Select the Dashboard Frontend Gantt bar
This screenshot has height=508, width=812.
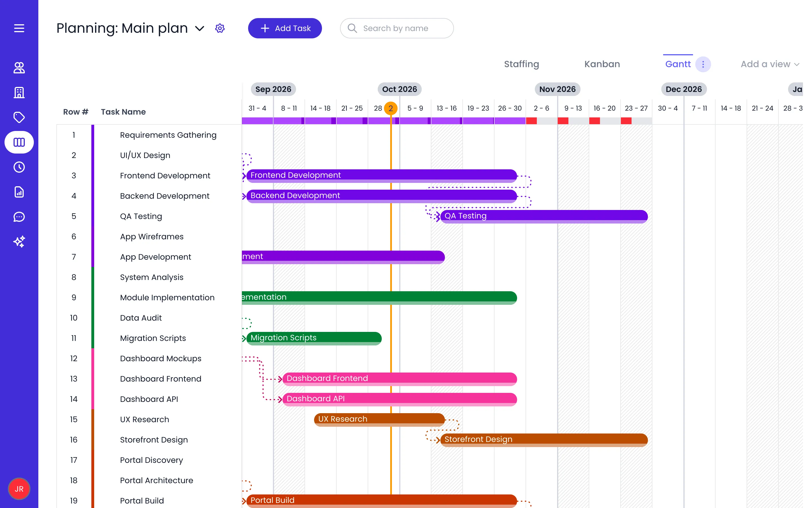(400, 379)
